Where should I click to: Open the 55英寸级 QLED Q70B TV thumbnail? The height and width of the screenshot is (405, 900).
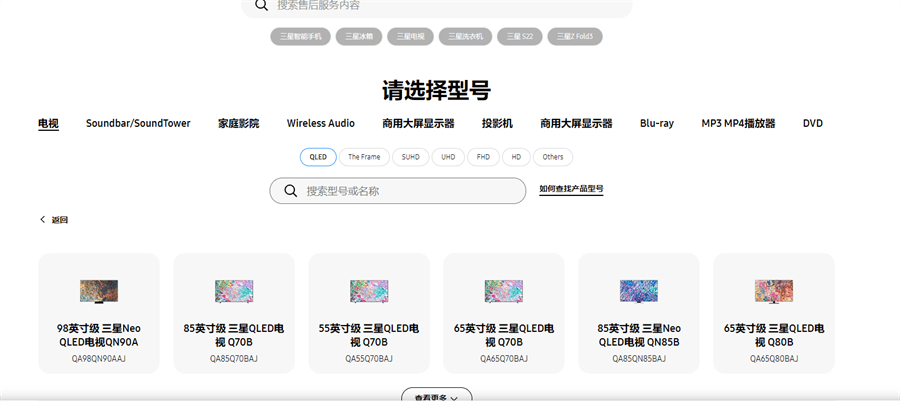tap(369, 291)
